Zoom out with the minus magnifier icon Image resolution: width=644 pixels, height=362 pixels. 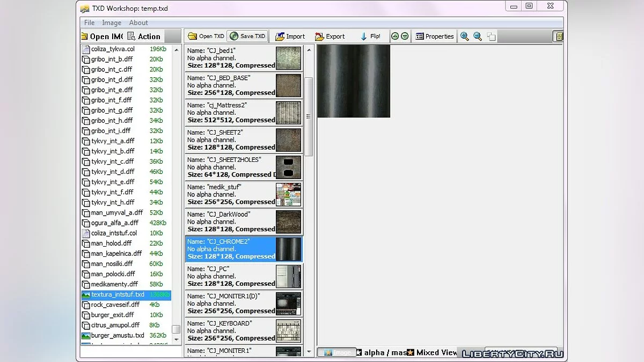point(478,36)
